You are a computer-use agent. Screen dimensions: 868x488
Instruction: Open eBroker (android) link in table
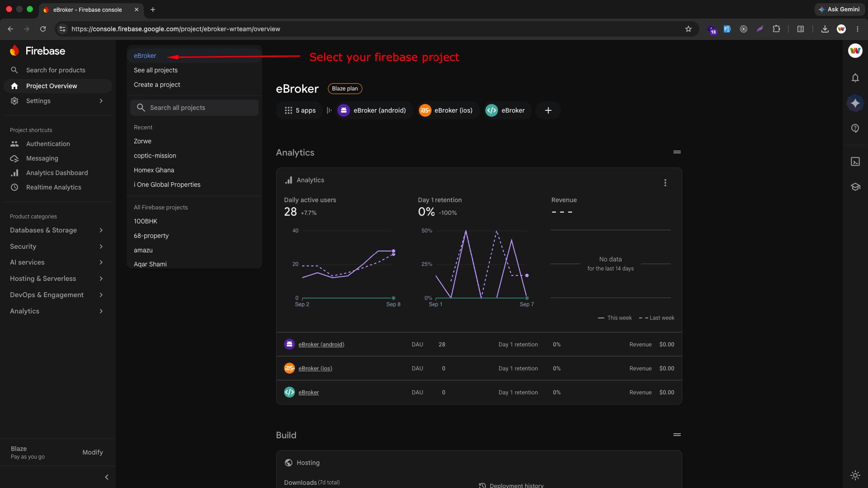click(321, 345)
